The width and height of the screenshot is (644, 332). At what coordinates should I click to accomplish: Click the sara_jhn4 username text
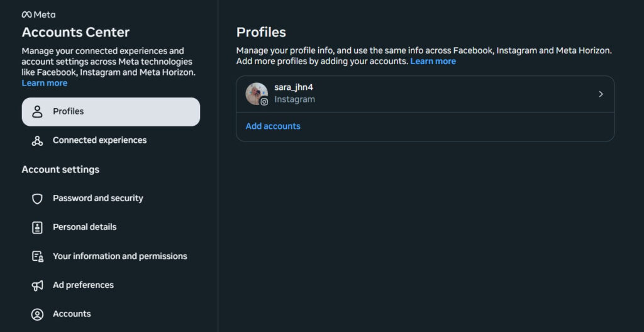(x=294, y=87)
